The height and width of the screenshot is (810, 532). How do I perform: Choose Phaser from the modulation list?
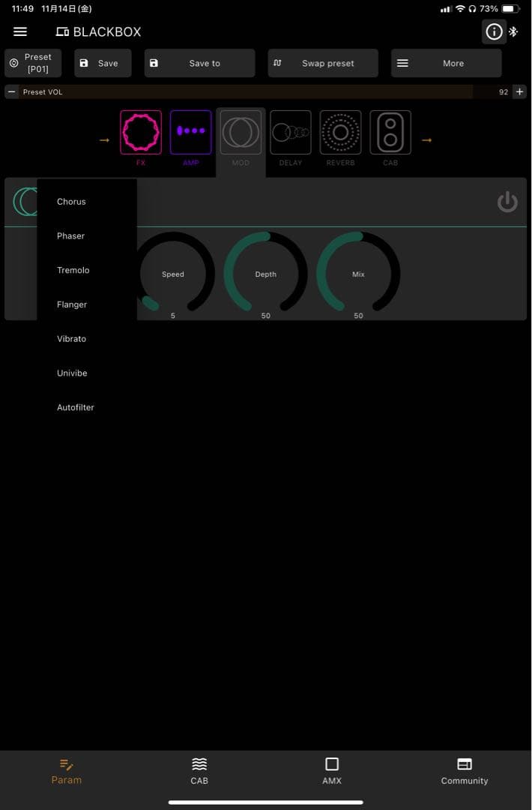pyautogui.click(x=71, y=236)
